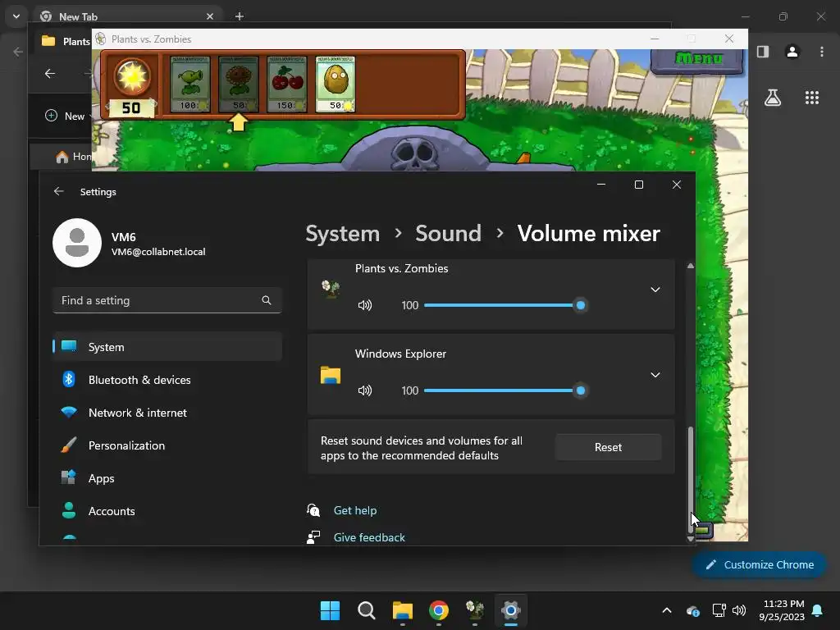Show hidden tray icons chevron

tap(666, 610)
